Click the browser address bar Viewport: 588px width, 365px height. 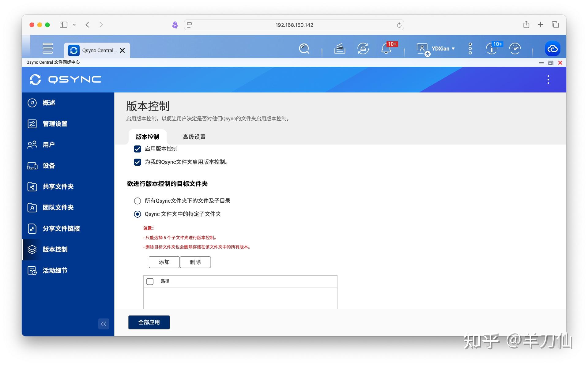(294, 25)
